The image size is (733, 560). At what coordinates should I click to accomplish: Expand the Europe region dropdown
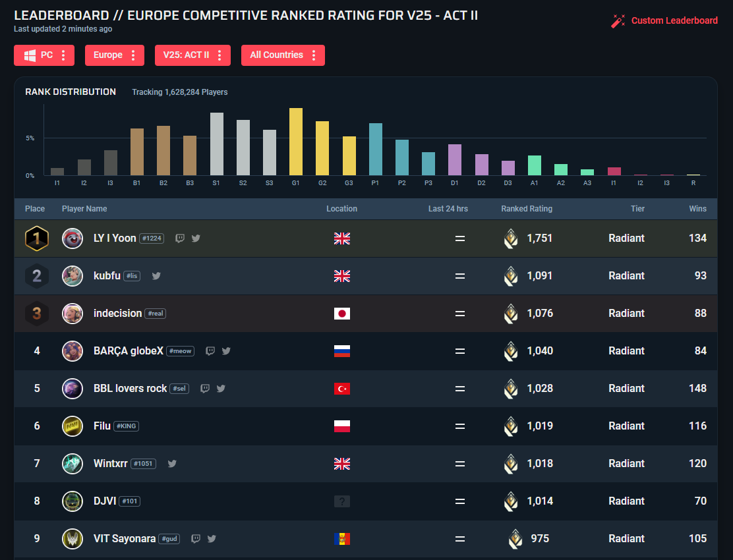pyautogui.click(x=114, y=55)
